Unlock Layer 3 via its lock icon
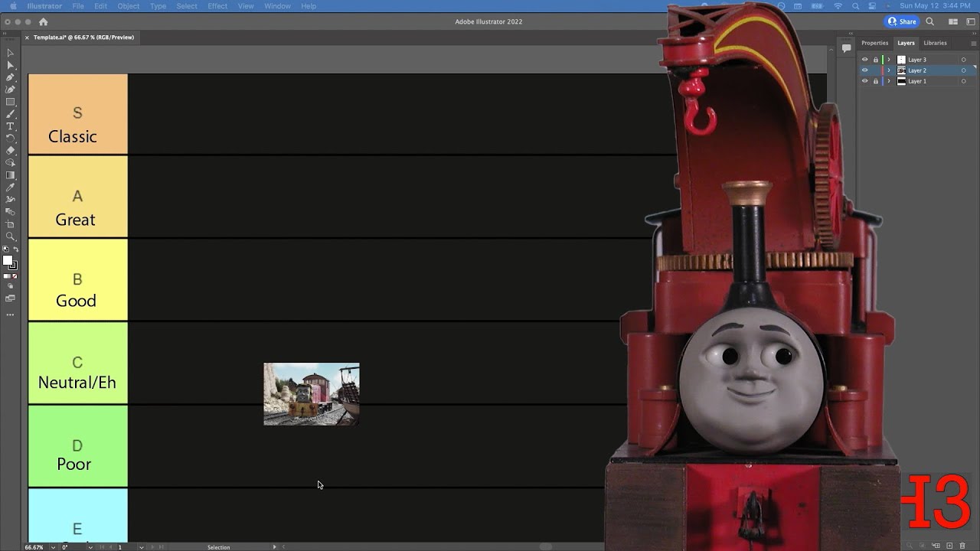The width and height of the screenshot is (980, 551). point(876,60)
